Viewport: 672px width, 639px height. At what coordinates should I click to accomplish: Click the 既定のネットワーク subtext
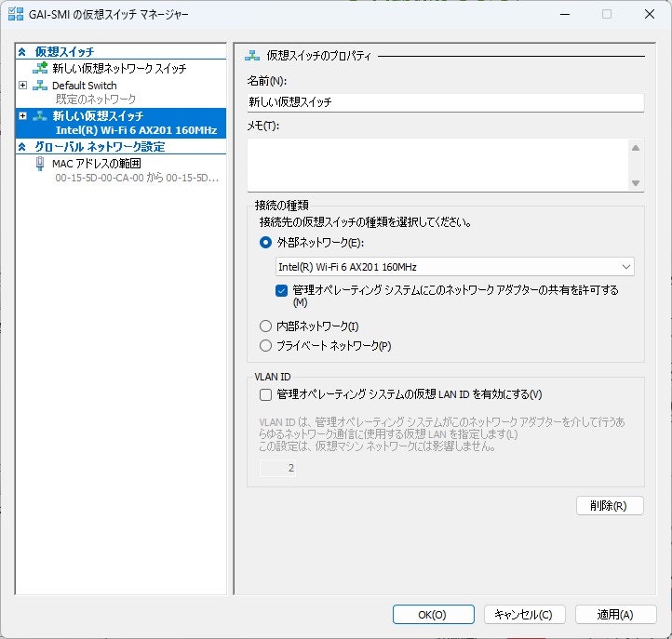[96, 100]
